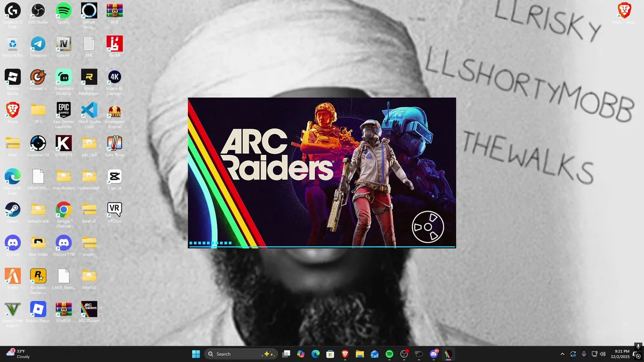Show hidden system tray icons
This screenshot has width=644, height=362.
pos(562,354)
